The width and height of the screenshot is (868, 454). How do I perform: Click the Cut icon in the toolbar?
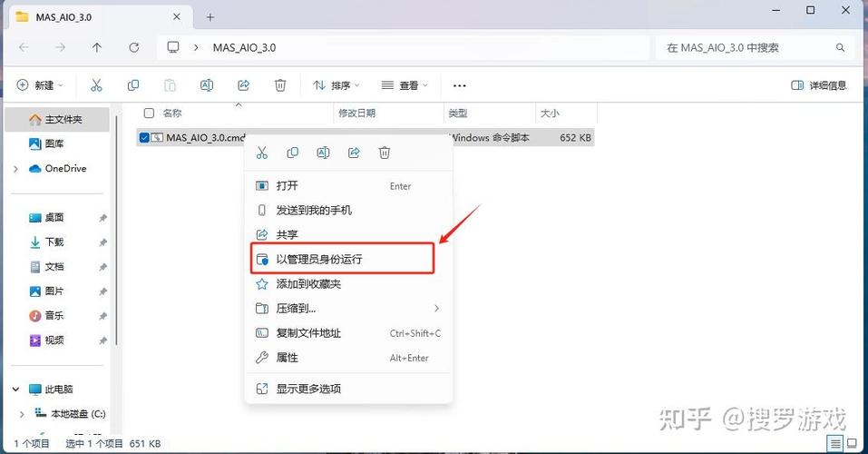96,85
